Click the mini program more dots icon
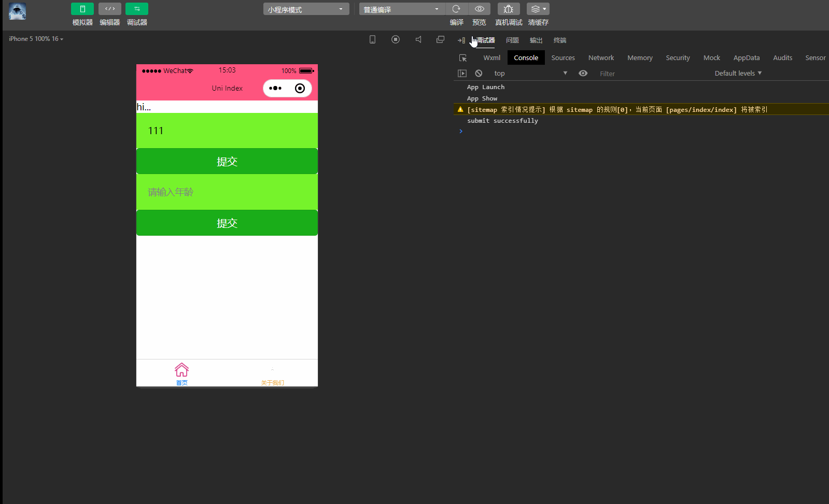 pos(275,88)
